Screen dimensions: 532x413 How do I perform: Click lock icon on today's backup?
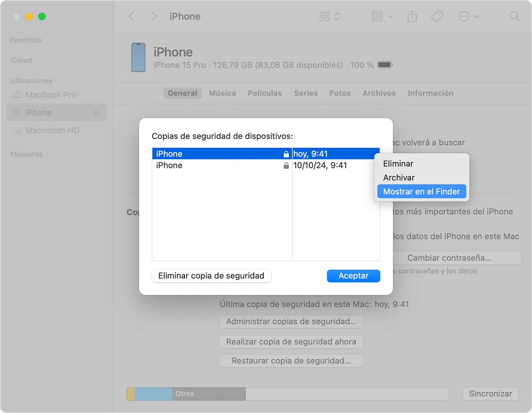coord(286,154)
